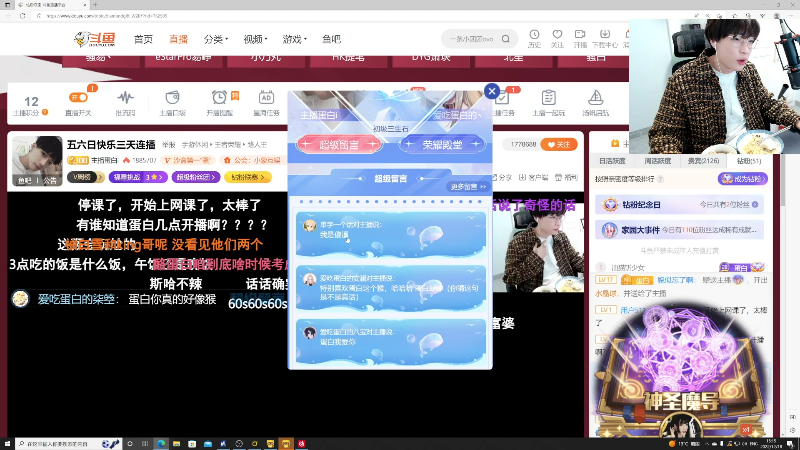
Task: Switch to the 钻粉(51) tab
Action: pos(748,161)
